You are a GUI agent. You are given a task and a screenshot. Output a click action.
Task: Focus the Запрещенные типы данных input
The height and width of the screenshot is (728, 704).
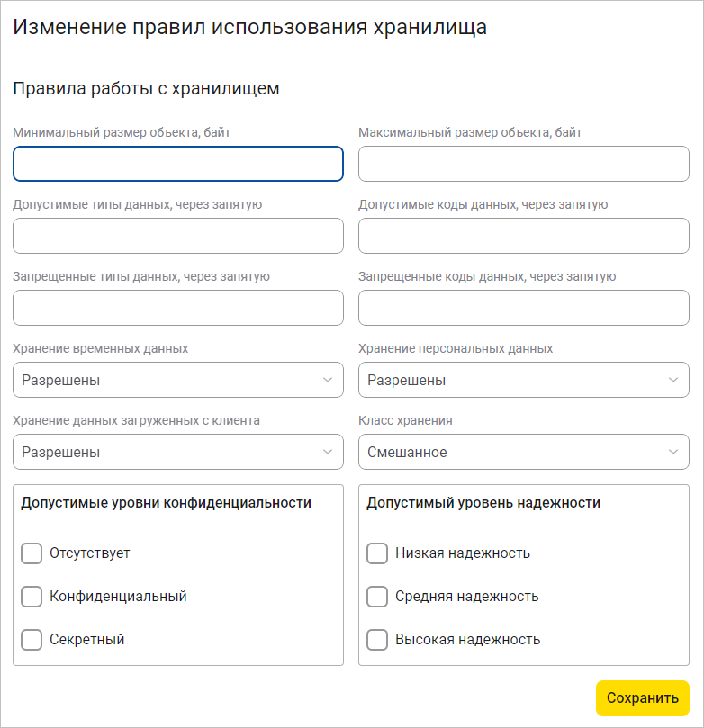pyautogui.click(x=177, y=308)
